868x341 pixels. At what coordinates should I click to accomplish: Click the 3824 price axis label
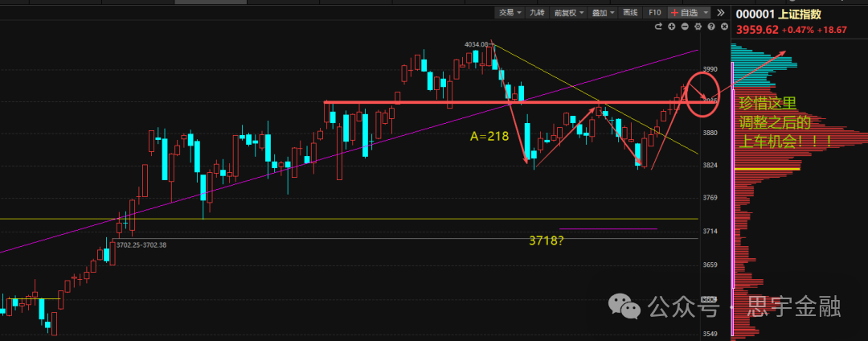[x=710, y=165]
